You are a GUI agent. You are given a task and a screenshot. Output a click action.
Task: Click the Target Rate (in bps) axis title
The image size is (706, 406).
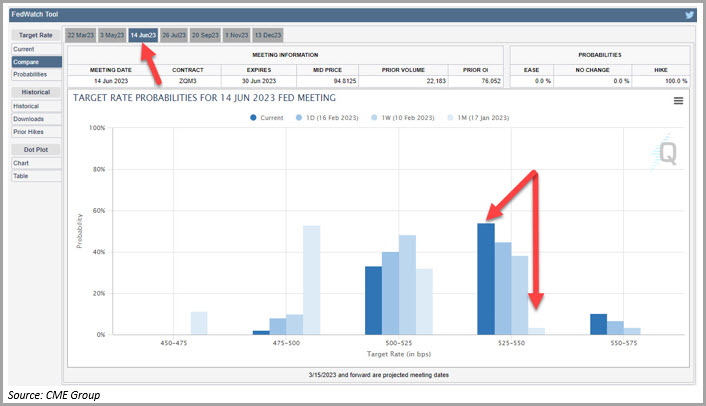coord(399,354)
